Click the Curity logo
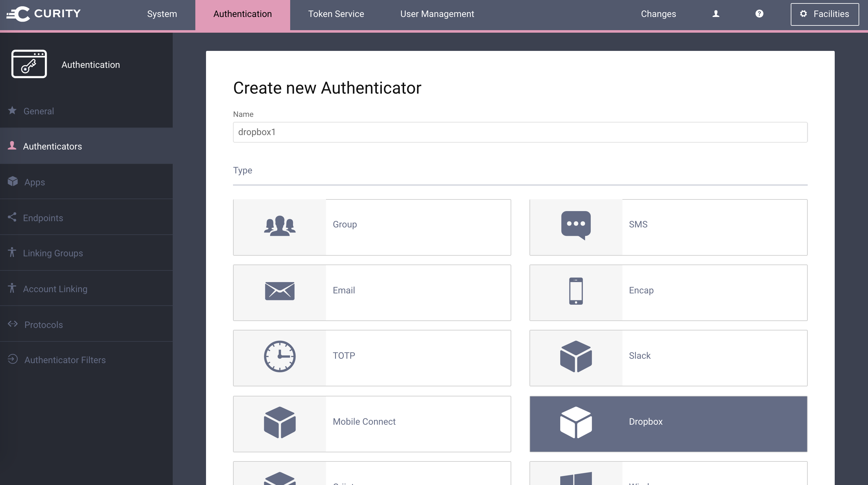The image size is (868, 485). [44, 14]
